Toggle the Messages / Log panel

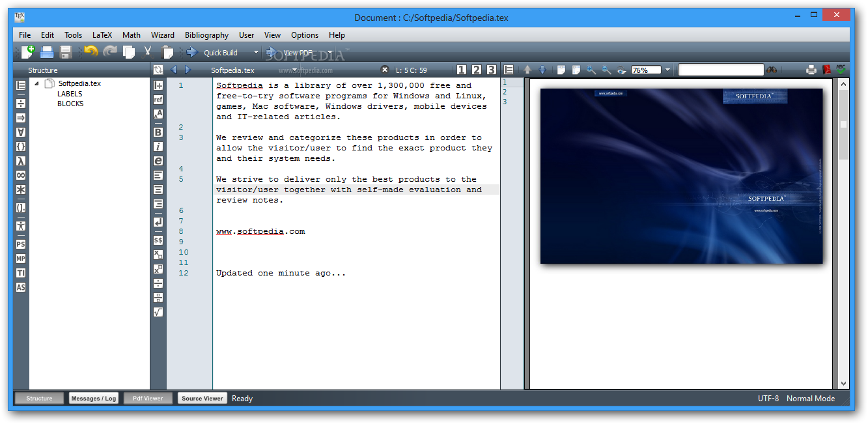(94, 398)
